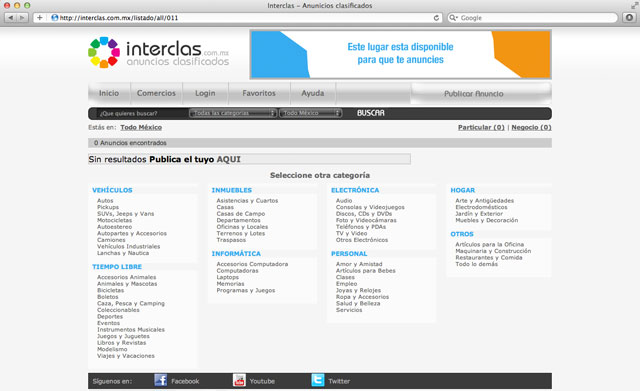Select 'Viajes y Vacaciones' subcategory
Image resolution: width=640 pixels, height=391 pixels.
[126, 356]
